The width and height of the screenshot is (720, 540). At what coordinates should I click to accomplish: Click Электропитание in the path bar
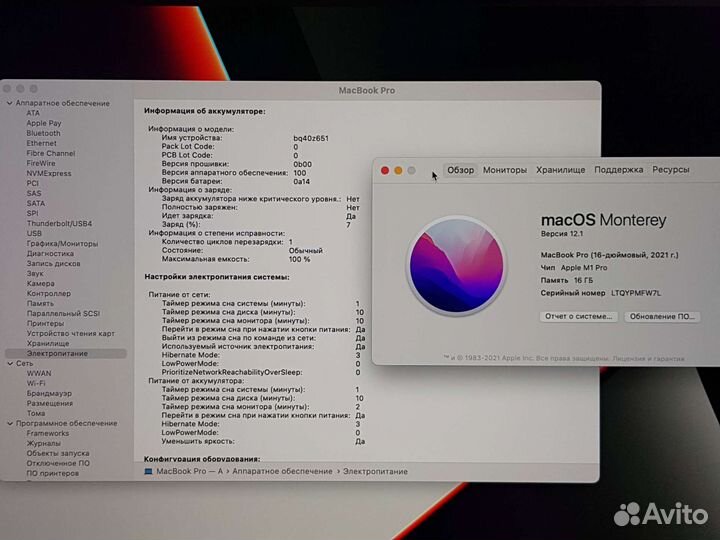pyautogui.click(x=375, y=472)
